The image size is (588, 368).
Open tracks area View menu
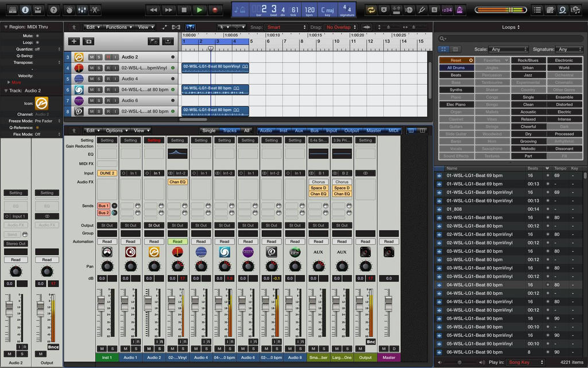(x=145, y=27)
